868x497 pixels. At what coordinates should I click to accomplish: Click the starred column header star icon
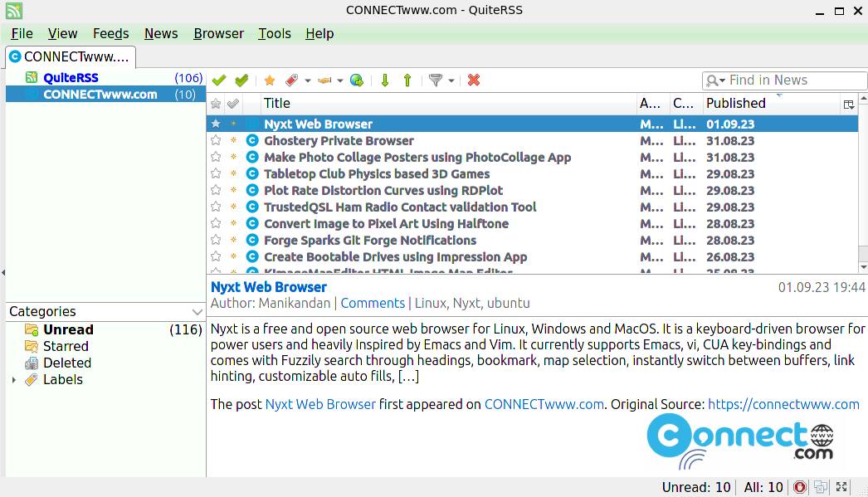point(216,104)
